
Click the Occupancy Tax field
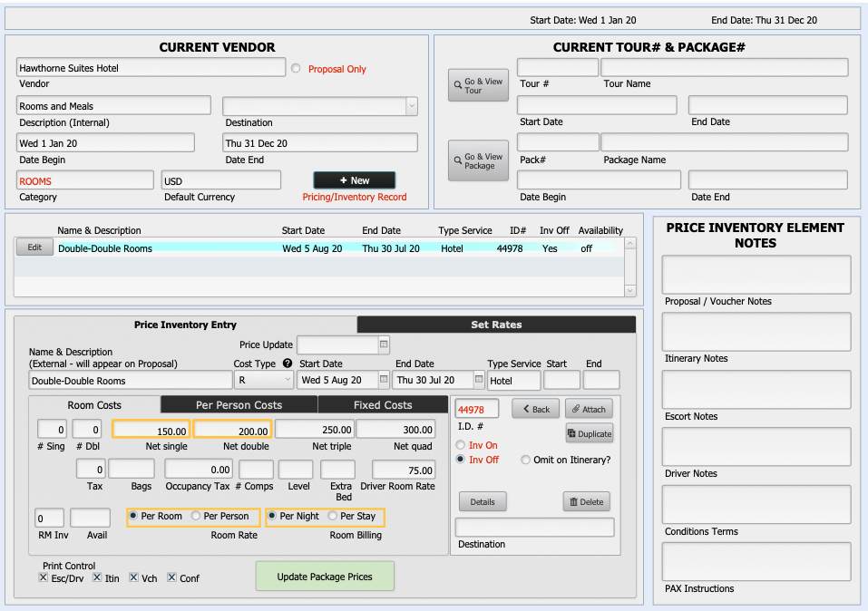tap(198, 470)
